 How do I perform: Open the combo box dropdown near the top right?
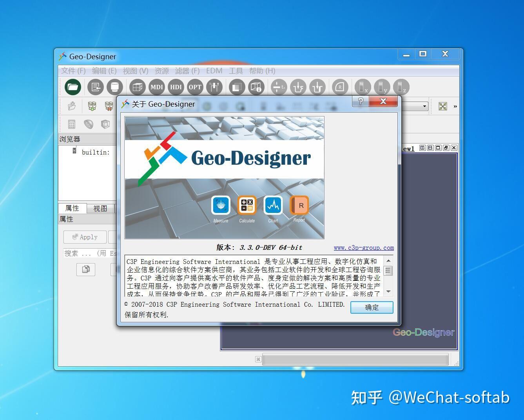(x=424, y=106)
